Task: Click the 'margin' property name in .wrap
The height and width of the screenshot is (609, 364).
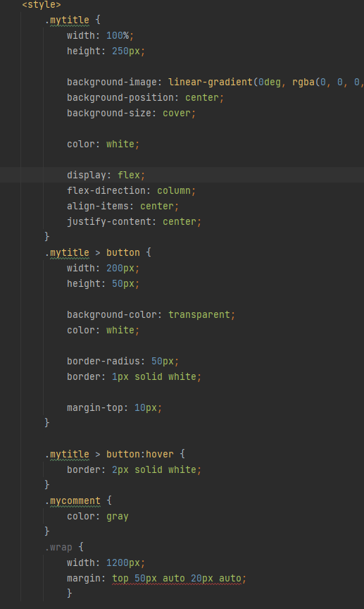Action: [84, 579]
